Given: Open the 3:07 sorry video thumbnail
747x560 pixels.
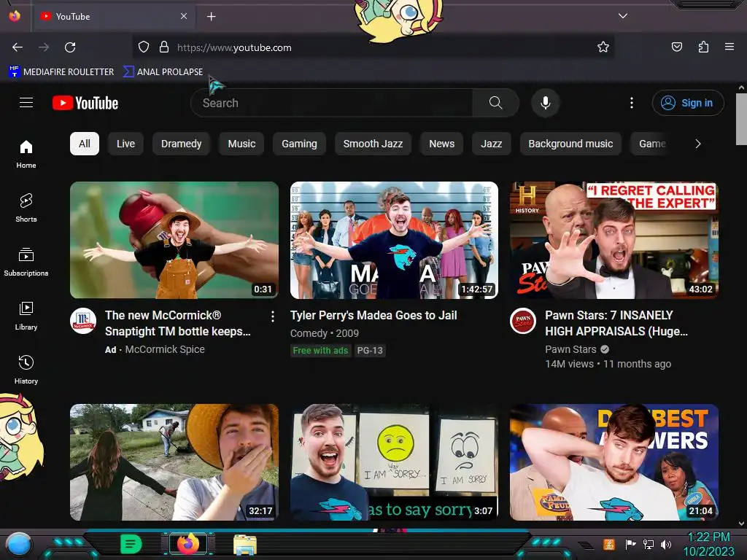Looking at the screenshot, I should click(394, 462).
